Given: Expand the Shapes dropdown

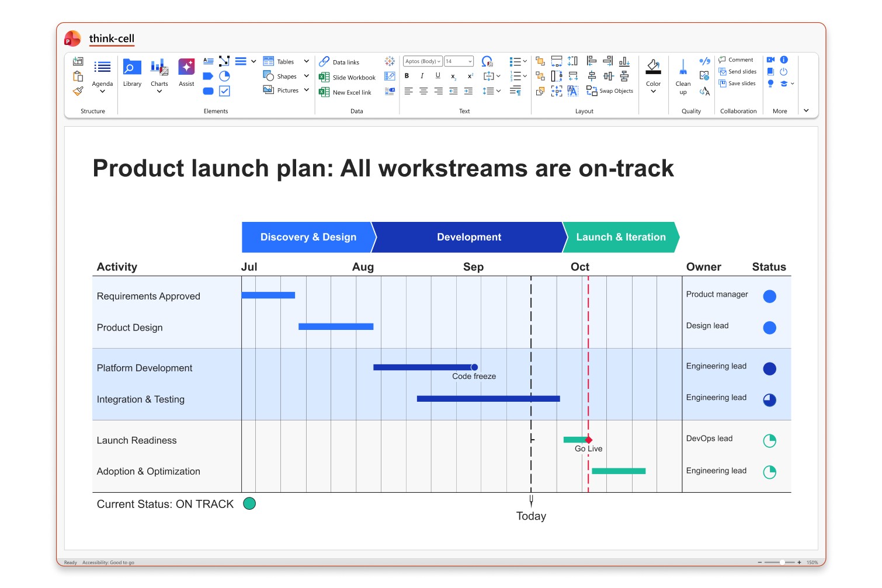Looking at the screenshot, I should [306, 76].
